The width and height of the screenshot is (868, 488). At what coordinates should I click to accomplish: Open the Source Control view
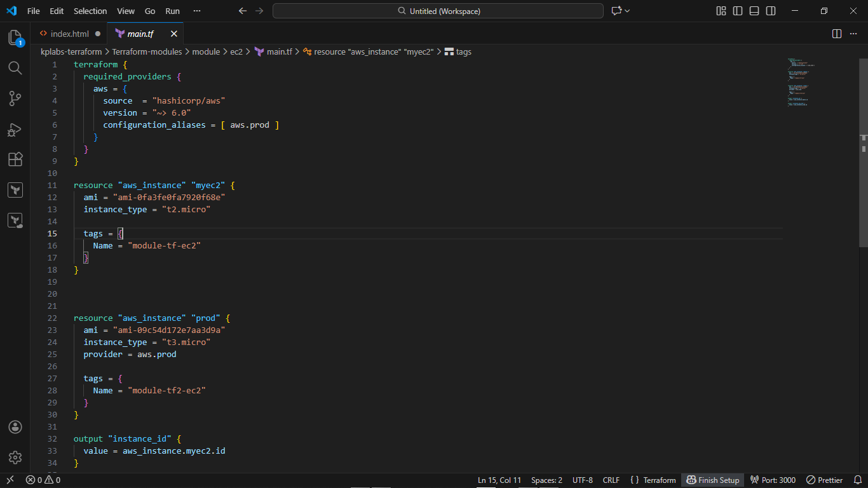(15, 98)
